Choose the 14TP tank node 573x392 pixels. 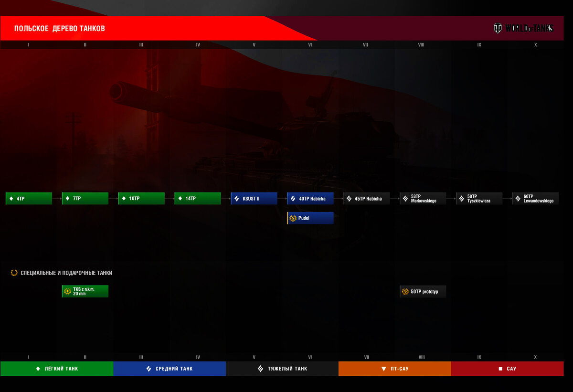pos(198,199)
